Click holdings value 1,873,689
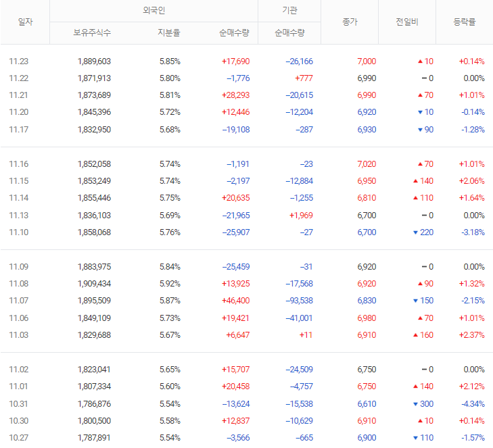Screen dimensions: 493x448 [x=94, y=95]
